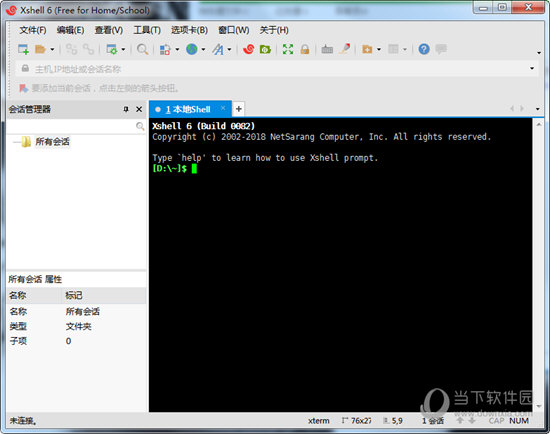550x434 pixels.
Task: Click the add current session flag icon
Action: (24, 88)
